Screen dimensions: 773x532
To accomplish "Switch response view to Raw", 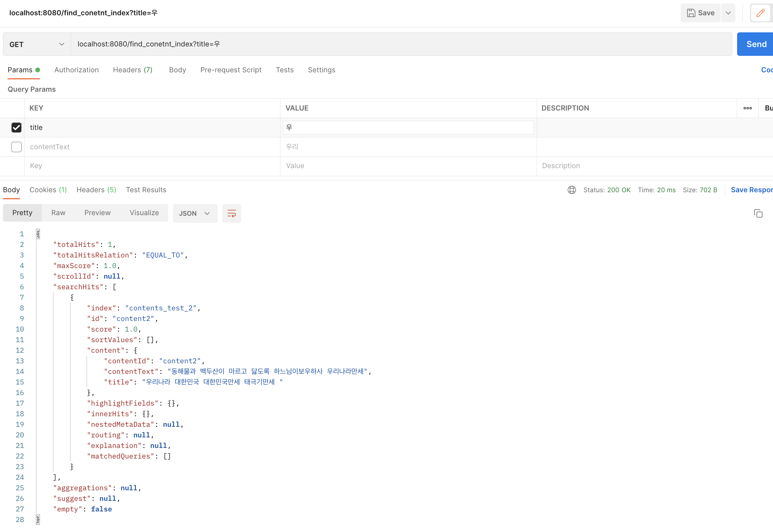I will click(x=58, y=213).
